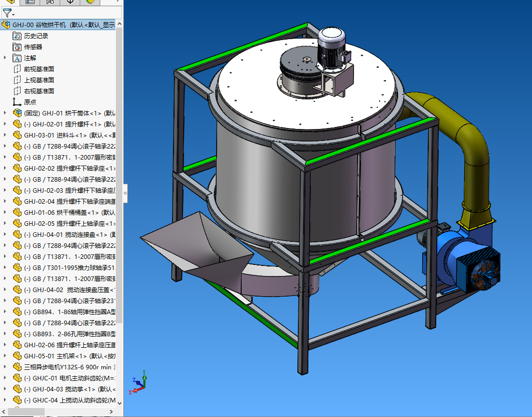The image size is (532, 417).
Task: Select the 上视基准面 top plane
Action: tap(39, 80)
